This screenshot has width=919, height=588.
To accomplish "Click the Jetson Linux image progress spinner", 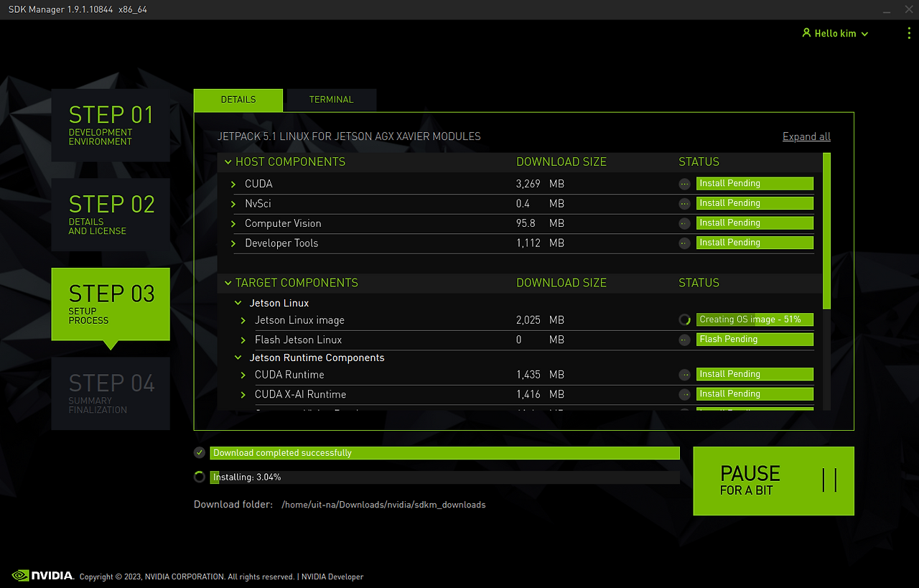I will coord(684,319).
